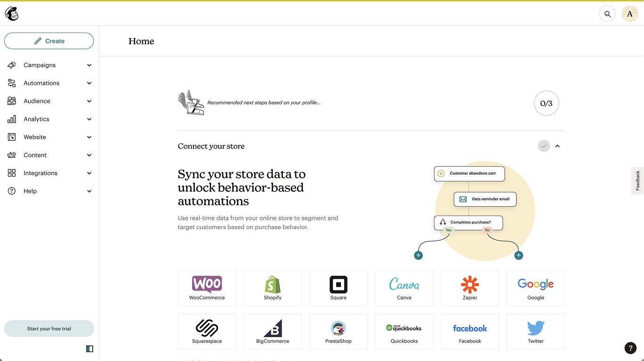Click the Create button
644x361 pixels.
pyautogui.click(x=49, y=41)
